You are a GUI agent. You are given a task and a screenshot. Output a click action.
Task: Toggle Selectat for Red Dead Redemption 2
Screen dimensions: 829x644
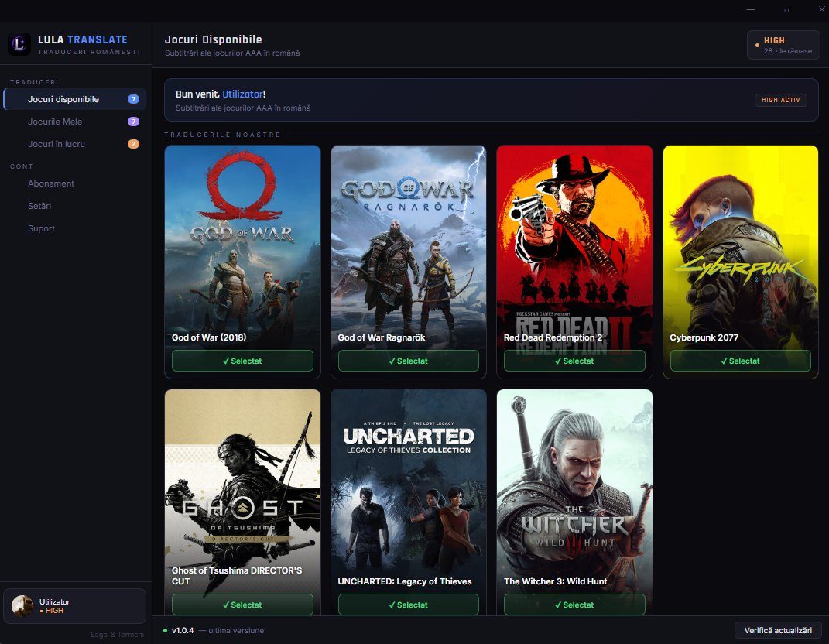tap(574, 361)
